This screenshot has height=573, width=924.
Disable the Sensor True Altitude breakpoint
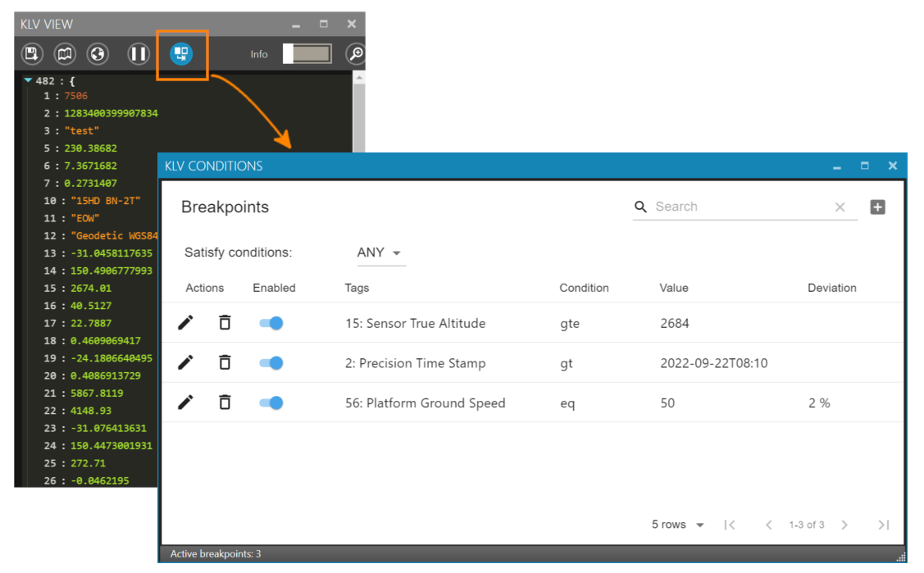271,323
